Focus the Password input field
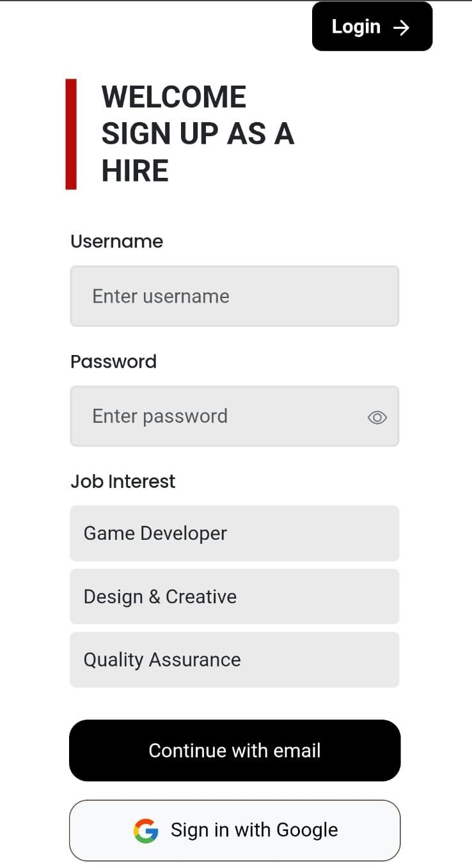 click(217, 416)
